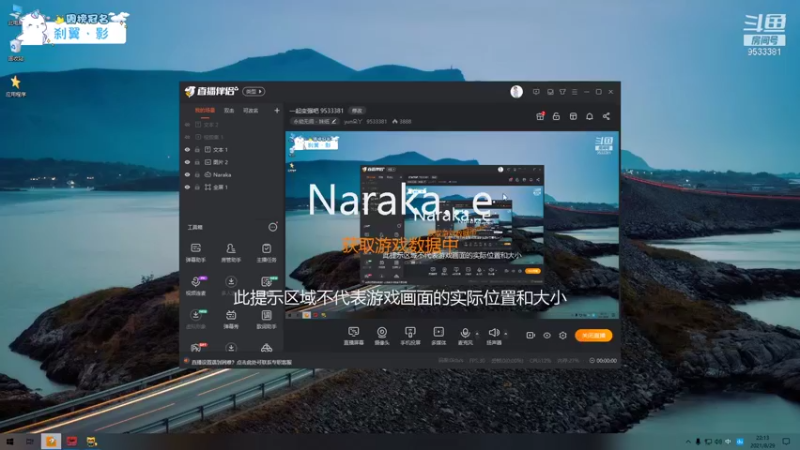Hide the 文本 1 layer with its eye
The width and height of the screenshot is (800, 450).
point(187,149)
